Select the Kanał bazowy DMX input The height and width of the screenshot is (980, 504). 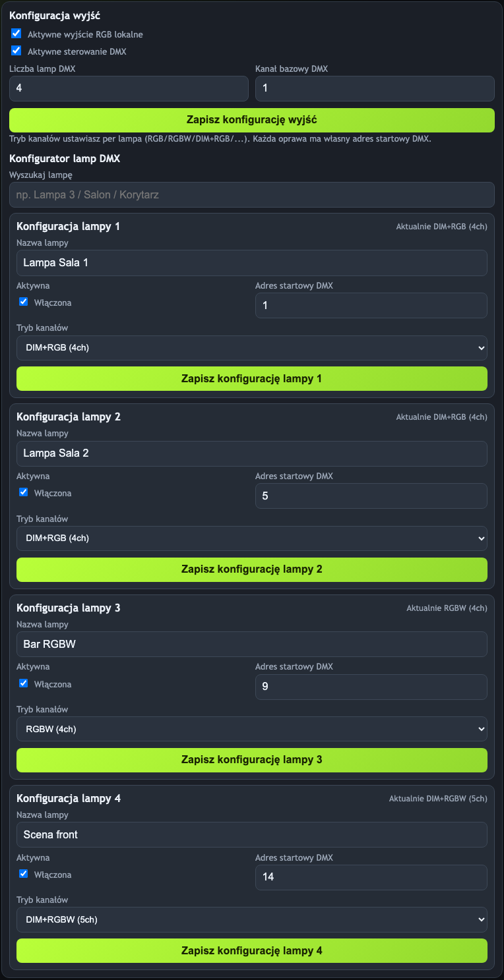(x=375, y=88)
